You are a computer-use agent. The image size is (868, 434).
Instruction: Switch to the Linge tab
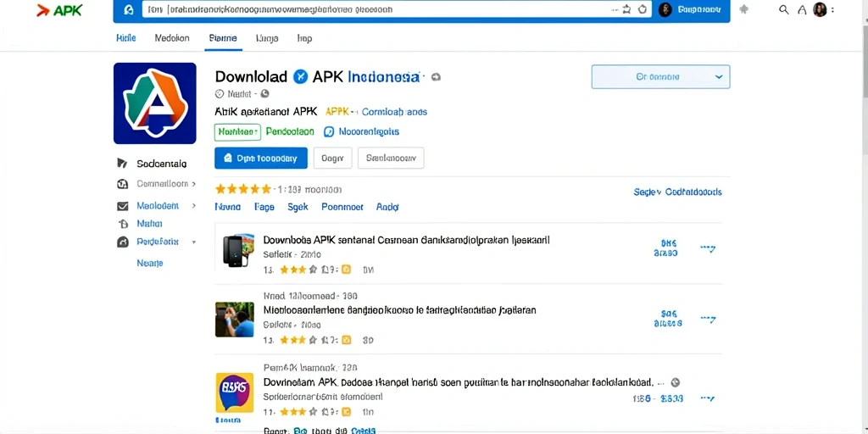pyautogui.click(x=267, y=38)
